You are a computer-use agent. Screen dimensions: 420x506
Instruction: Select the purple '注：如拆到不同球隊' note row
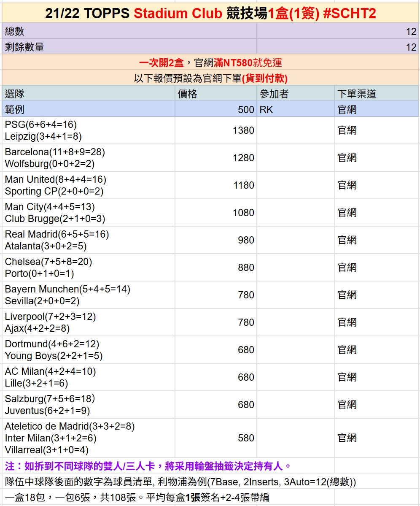tap(168, 465)
